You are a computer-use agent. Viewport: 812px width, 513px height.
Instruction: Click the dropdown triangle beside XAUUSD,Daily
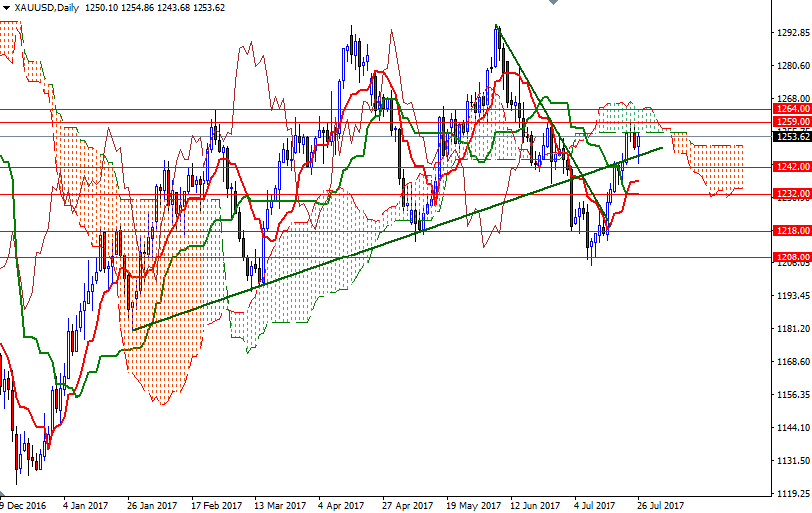pyautogui.click(x=6, y=8)
